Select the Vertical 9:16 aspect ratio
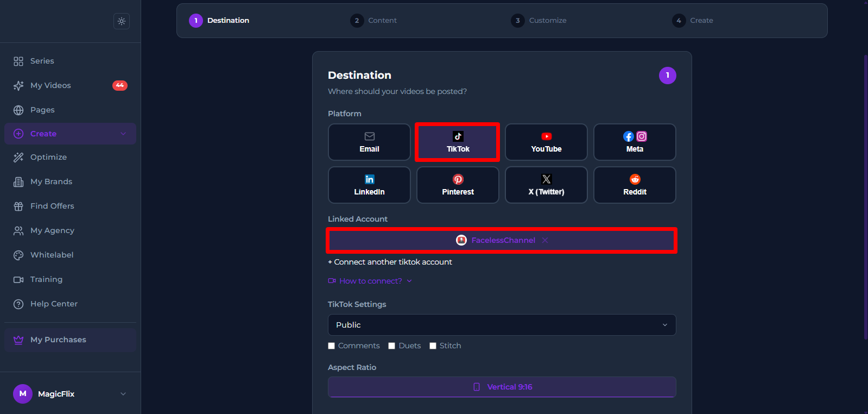This screenshot has height=414, width=868. pyautogui.click(x=502, y=387)
